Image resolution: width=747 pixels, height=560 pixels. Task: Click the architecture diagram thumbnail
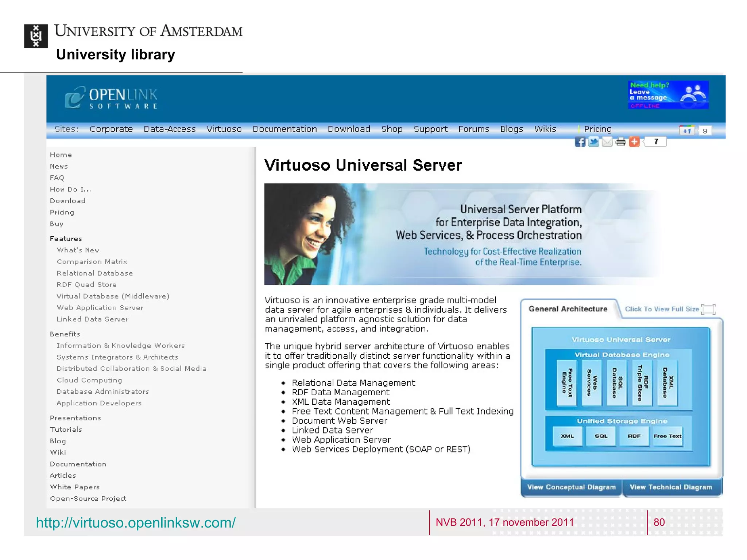(621, 397)
